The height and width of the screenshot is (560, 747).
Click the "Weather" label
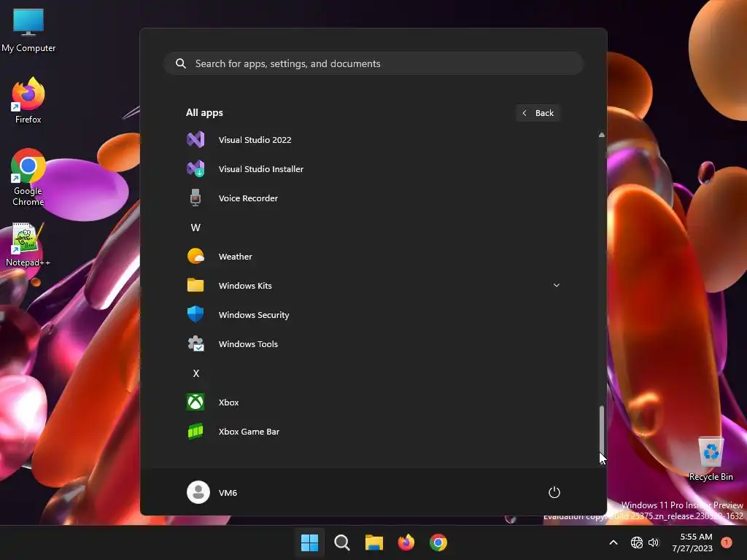(x=236, y=256)
